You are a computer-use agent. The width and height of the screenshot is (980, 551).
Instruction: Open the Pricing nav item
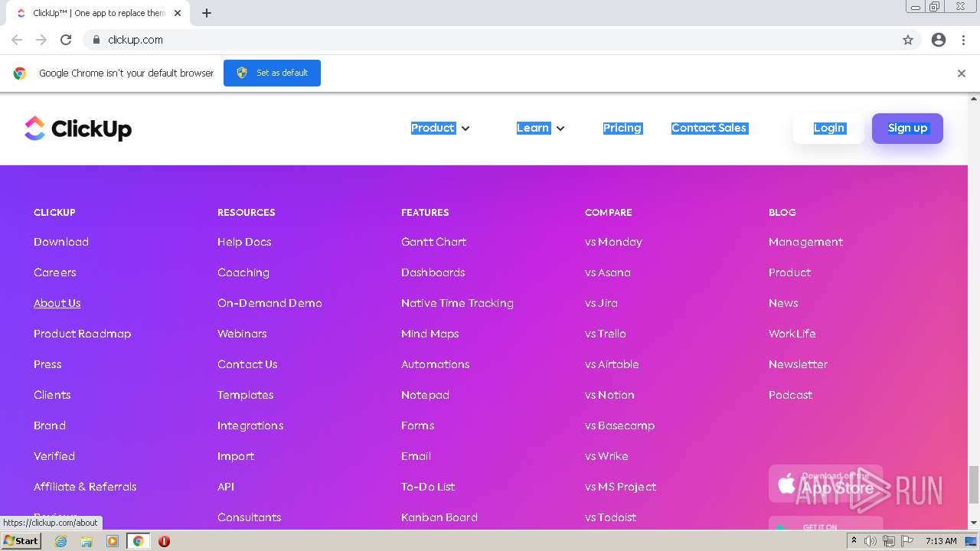coord(622,128)
